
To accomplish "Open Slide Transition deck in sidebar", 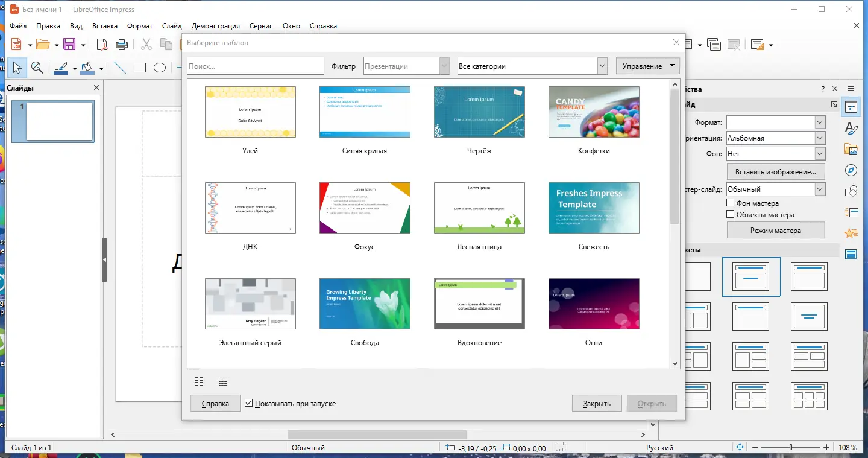I will 851,212.
